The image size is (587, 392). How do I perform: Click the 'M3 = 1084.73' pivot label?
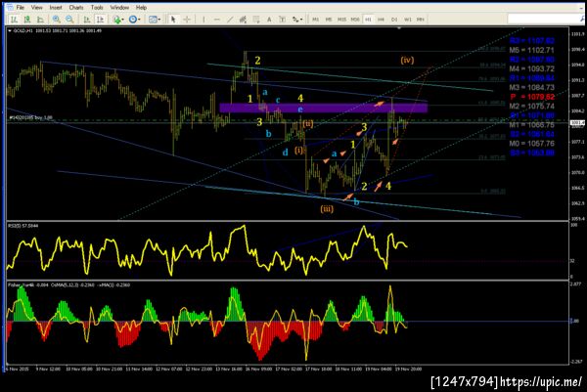pos(531,88)
